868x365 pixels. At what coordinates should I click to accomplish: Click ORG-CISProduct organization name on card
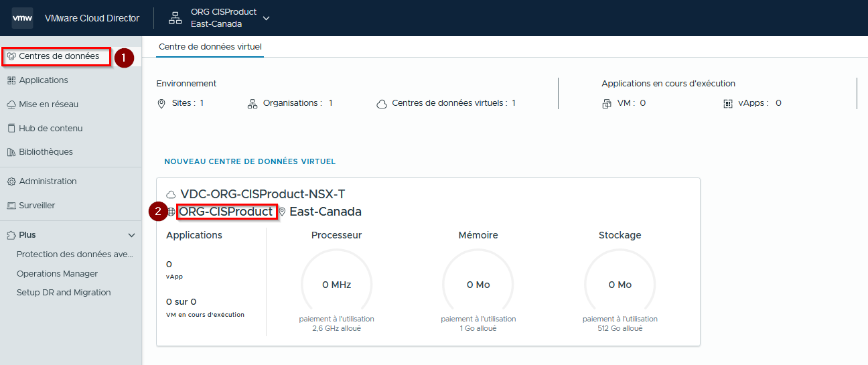pyautogui.click(x=226, y=212)
